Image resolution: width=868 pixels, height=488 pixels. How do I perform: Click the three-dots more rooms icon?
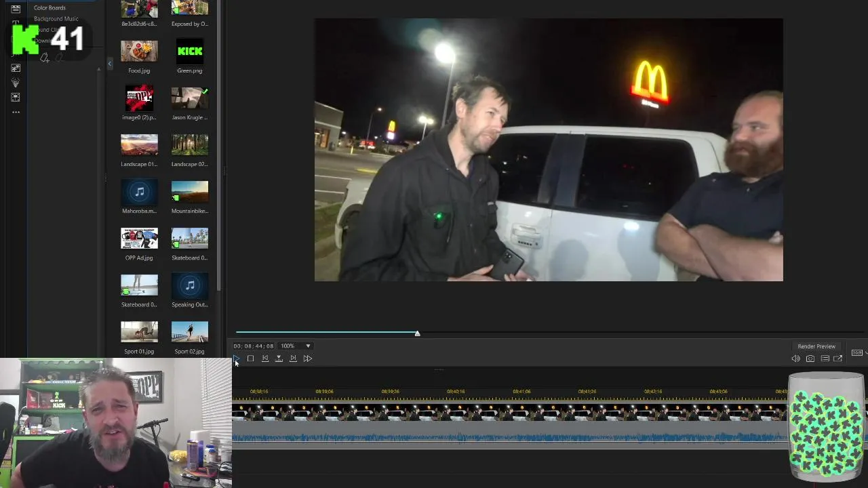(16, 112)
